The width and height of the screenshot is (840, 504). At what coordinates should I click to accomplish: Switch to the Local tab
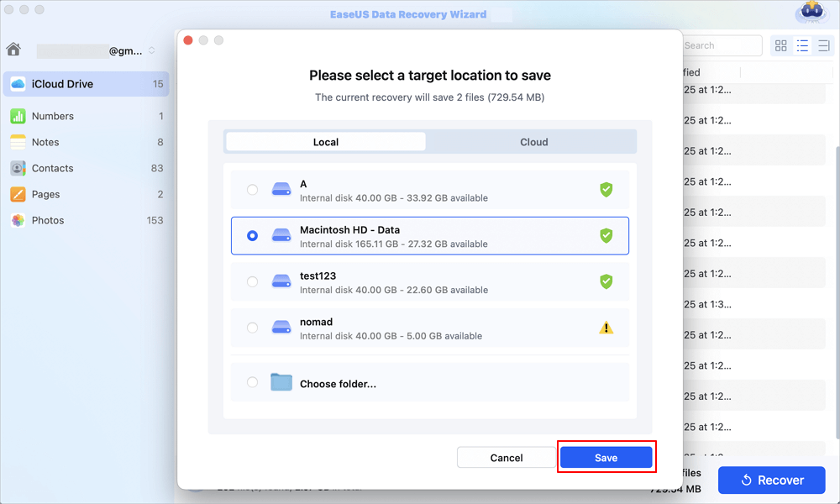(326, 142)
